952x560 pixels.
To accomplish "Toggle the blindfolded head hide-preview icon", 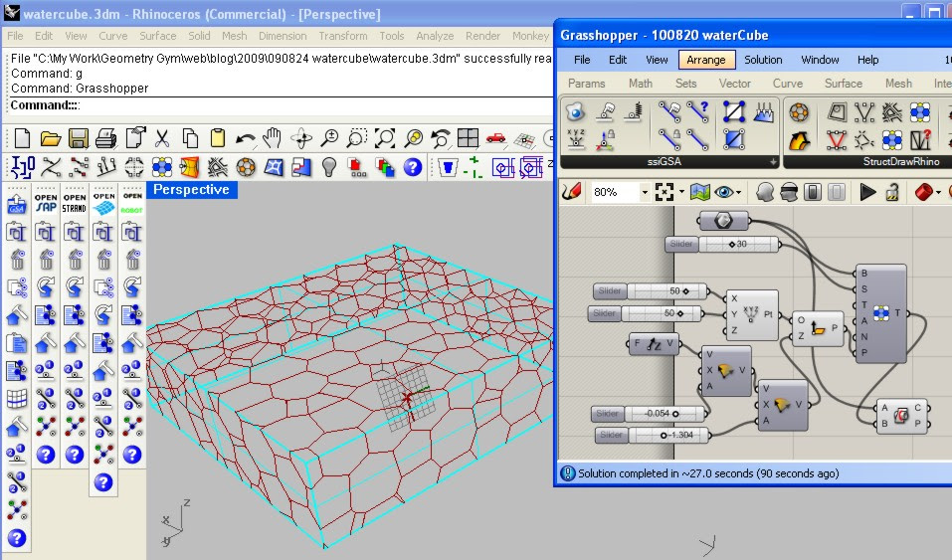I will (x=789, y=192).
